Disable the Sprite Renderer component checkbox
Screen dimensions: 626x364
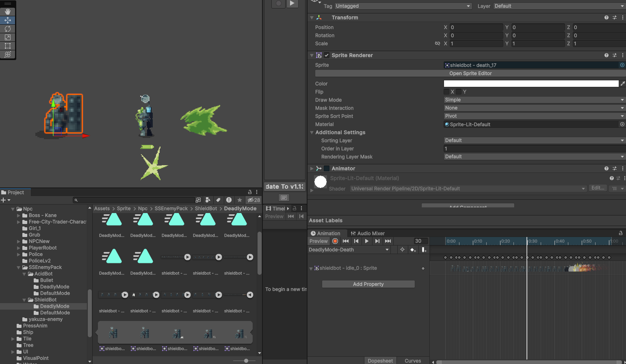tap(327, 55)
